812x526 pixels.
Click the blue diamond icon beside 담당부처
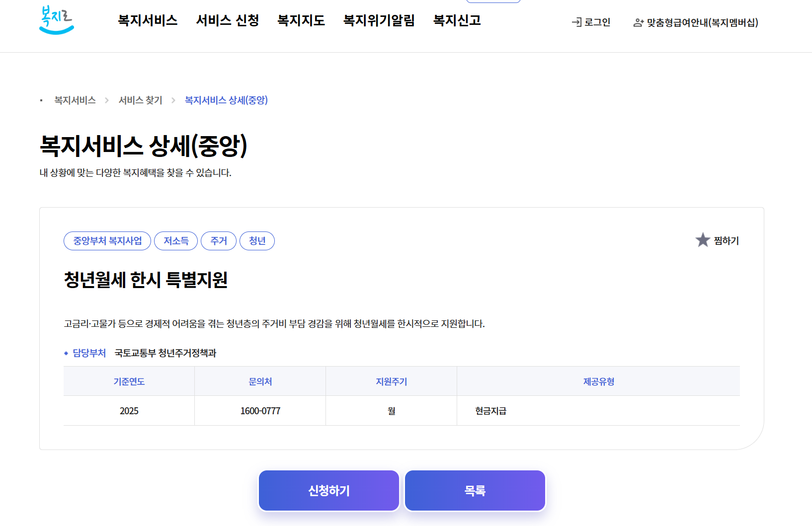pos(66,354)
